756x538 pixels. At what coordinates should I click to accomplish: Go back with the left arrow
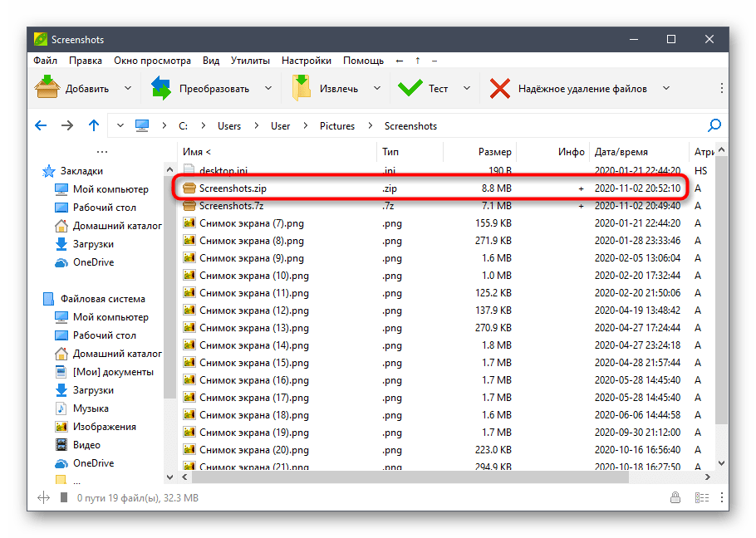pos(41,125)
